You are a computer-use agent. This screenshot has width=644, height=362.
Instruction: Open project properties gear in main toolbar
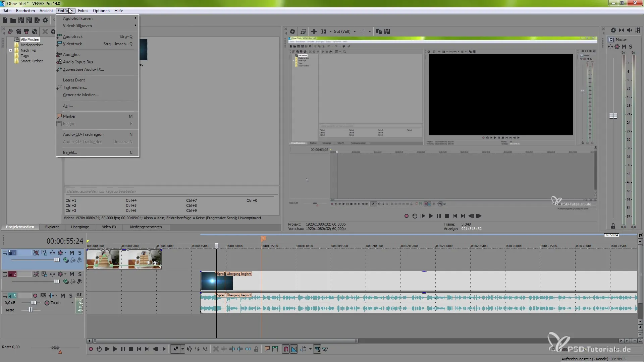coord(45,20)
